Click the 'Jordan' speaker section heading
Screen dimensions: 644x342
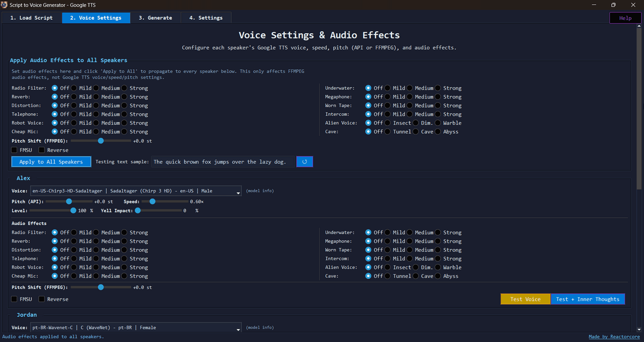click(26, 315)
